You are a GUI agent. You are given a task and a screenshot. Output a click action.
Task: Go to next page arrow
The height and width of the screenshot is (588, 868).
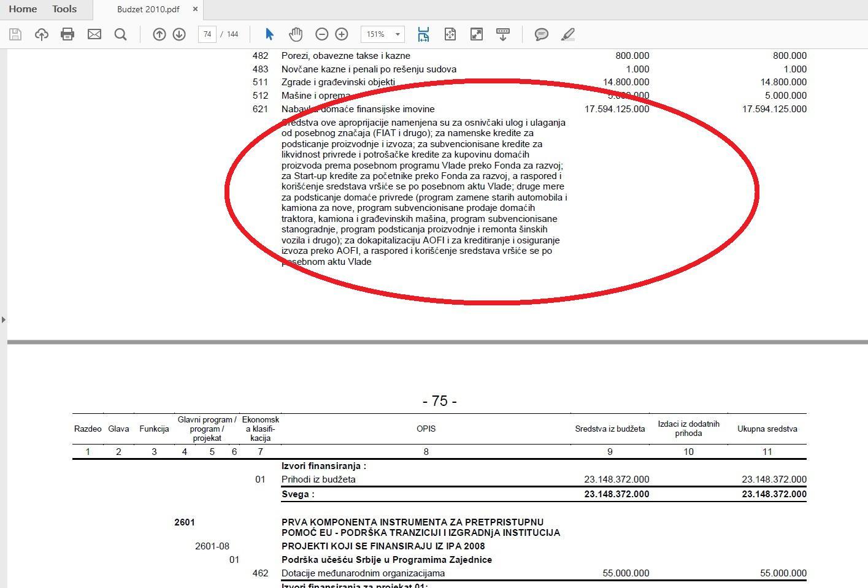179,34
